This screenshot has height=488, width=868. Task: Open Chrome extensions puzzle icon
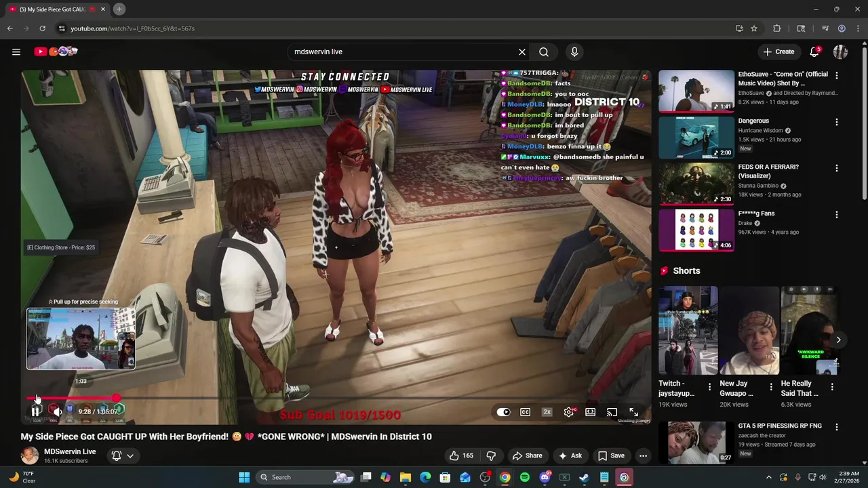click(777, 28)
